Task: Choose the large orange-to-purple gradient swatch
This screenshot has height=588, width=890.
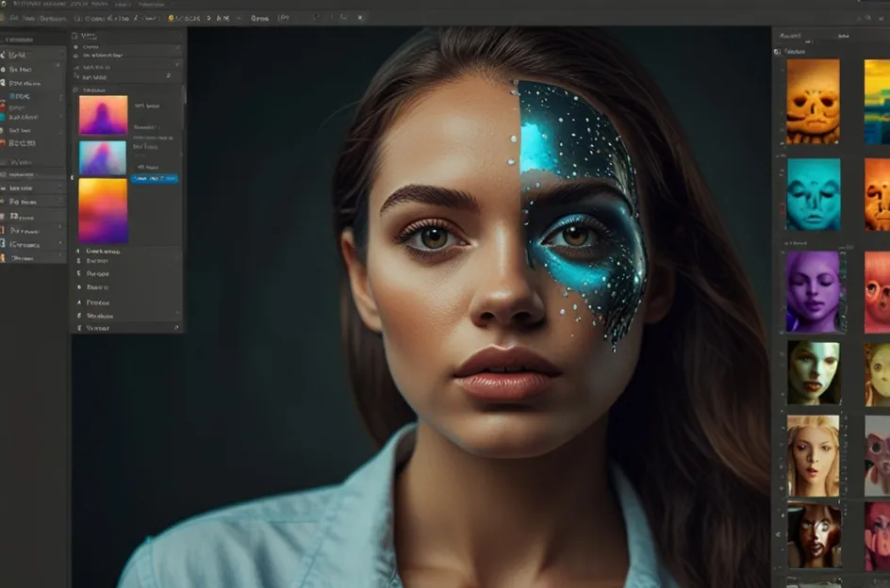Action: (x=103, y=210)
